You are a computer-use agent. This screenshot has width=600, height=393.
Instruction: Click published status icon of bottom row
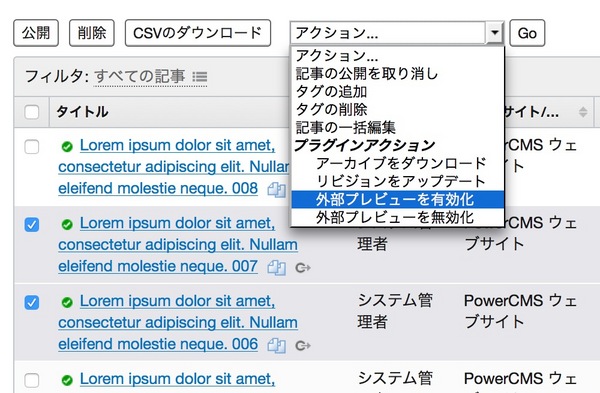point(67,380)
